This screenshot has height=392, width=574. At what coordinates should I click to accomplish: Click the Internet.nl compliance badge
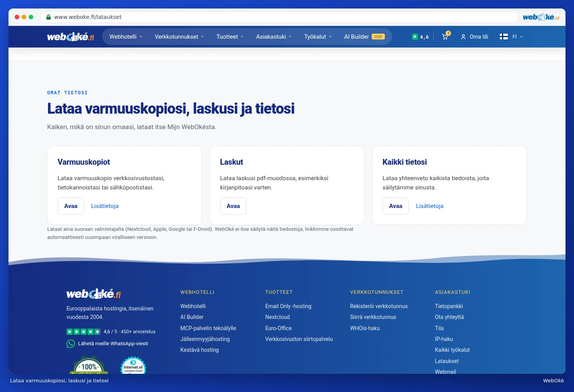click(133, 365)
